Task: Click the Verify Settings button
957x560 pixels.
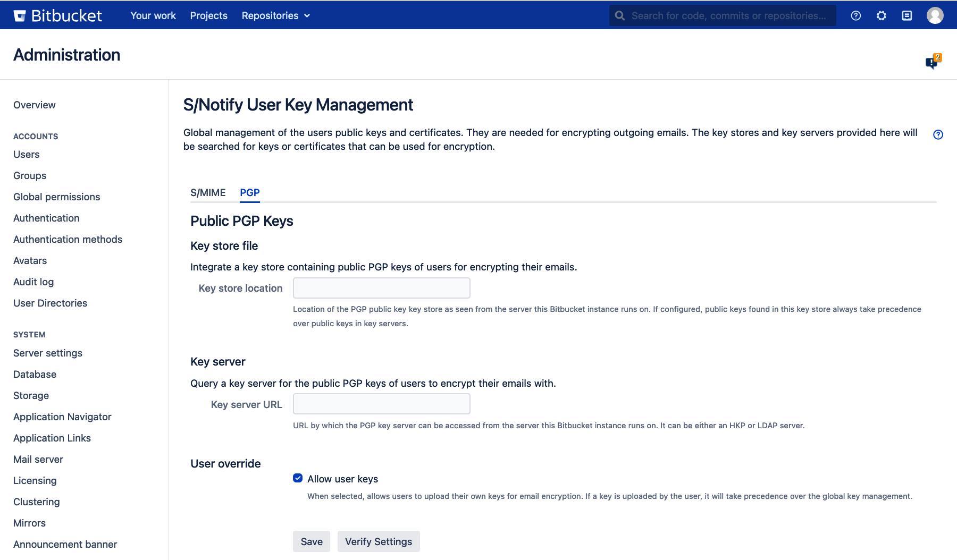Action: tap(378, 541)
